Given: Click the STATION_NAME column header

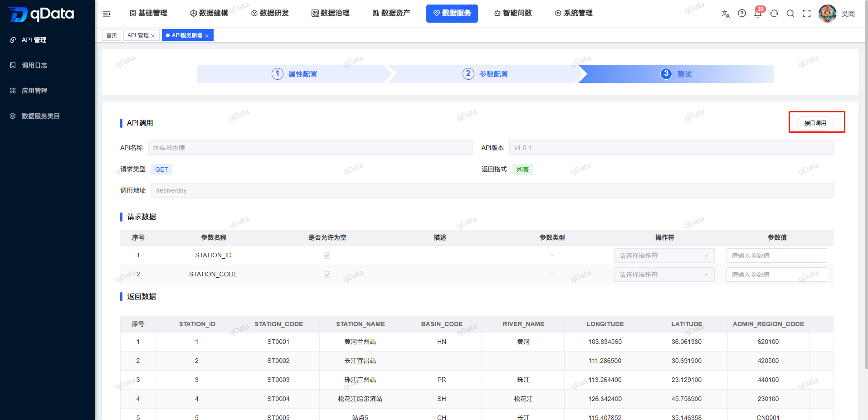Looking at the screenshot, I should pyautogui.click(x=361, y=324).
